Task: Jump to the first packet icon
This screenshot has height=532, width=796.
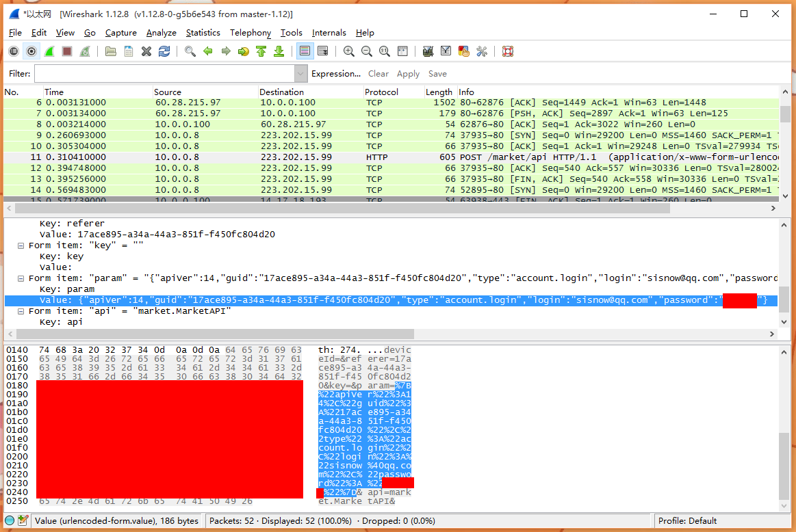Action: click(261, 51)
